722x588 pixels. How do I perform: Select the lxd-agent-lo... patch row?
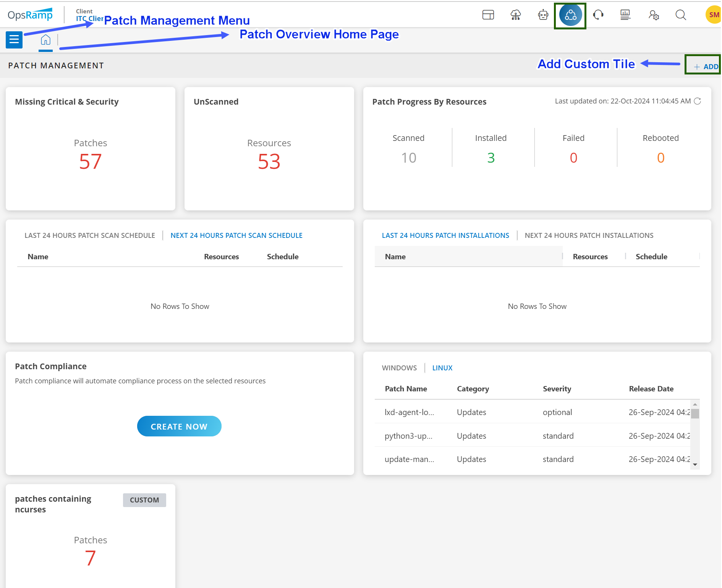pos(533,412)
